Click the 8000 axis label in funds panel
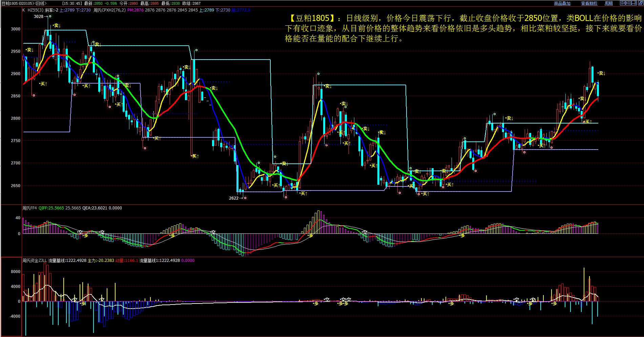This screenshot has height=337, width=644. pyautogui.click(x=16, y=272)
